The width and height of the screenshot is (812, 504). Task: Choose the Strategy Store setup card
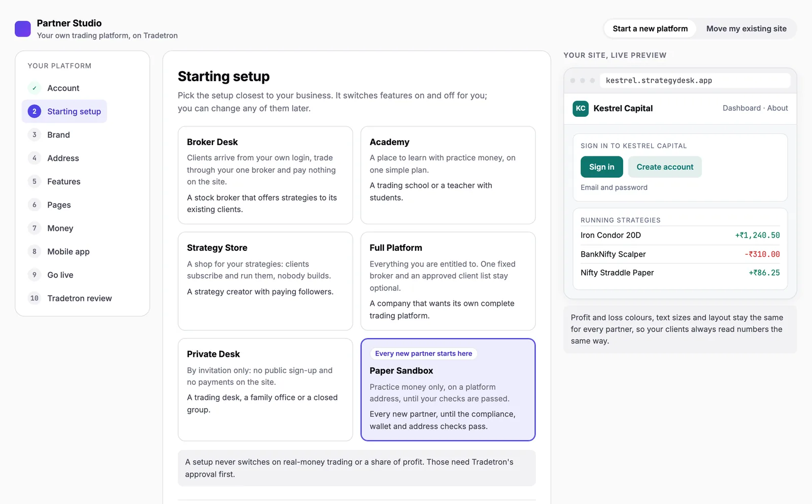pos(265,281)
